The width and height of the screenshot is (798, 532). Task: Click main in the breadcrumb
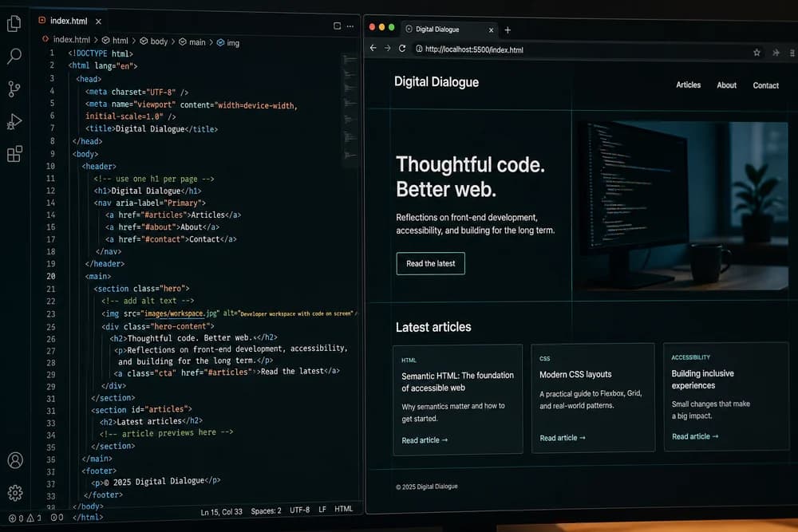tap(197, 42)
